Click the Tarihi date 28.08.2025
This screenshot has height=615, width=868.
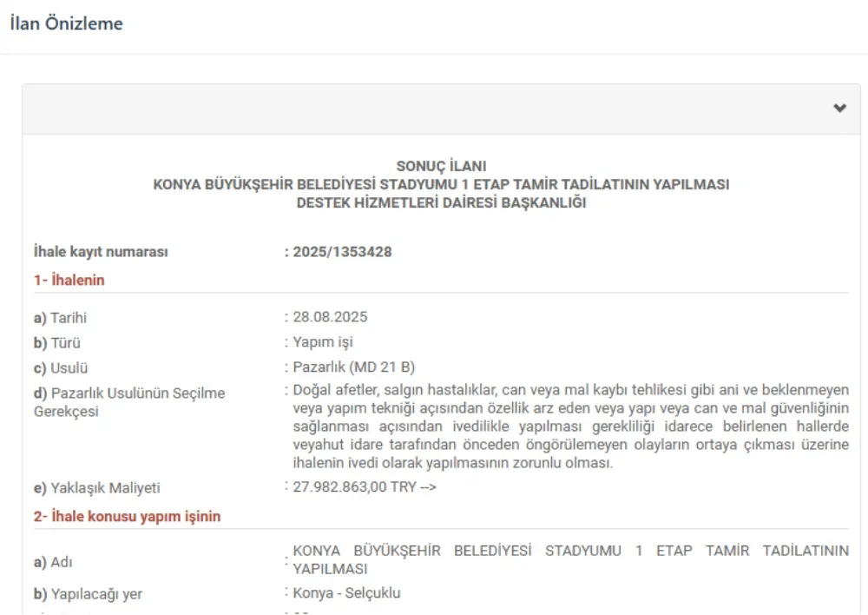click(329, 316)
